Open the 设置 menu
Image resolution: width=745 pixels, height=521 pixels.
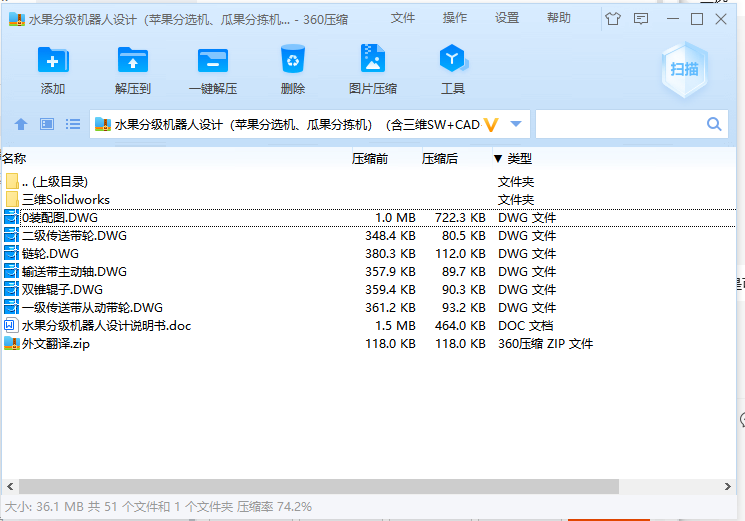tap(507, 18)
